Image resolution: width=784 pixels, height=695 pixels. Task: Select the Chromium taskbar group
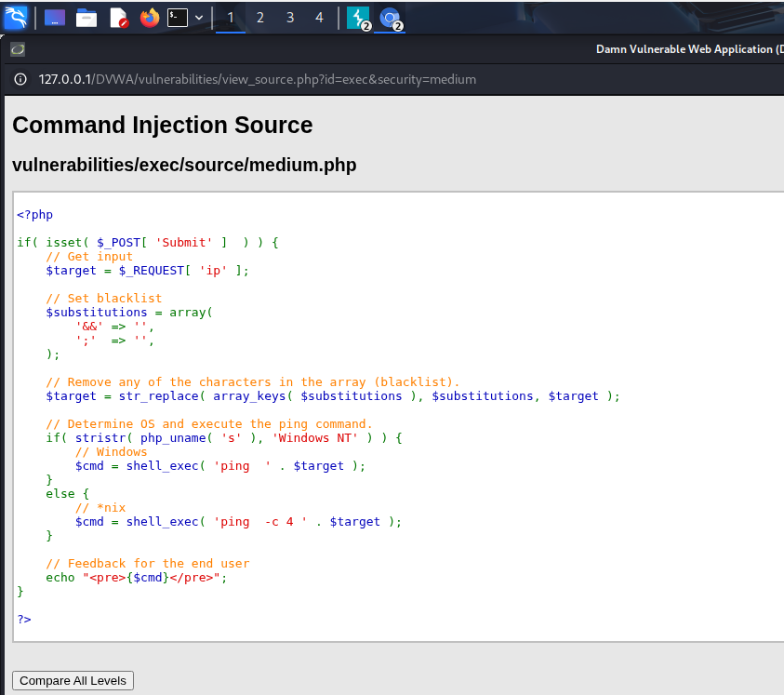[x=390, y=19]
